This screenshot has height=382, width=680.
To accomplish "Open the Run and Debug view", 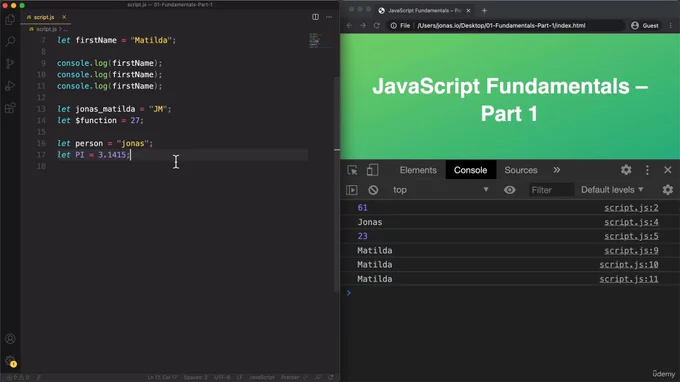I will tap(10, 86).
